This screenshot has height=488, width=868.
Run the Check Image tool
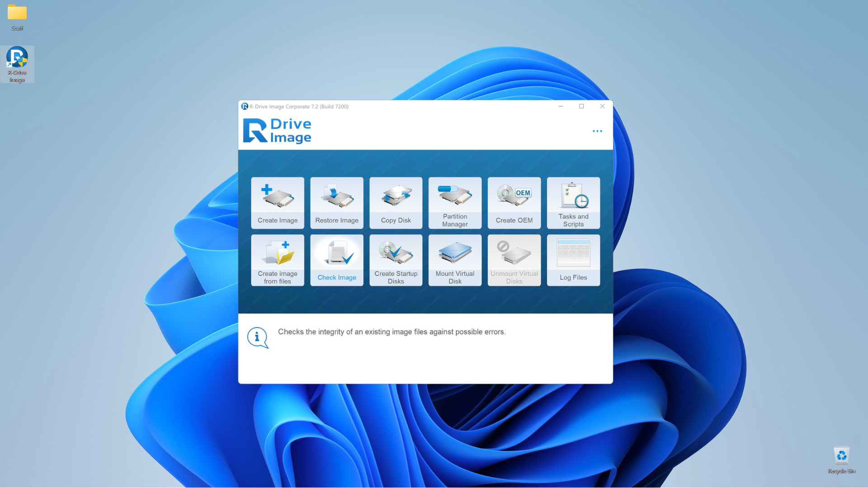(x=336, y=260)
